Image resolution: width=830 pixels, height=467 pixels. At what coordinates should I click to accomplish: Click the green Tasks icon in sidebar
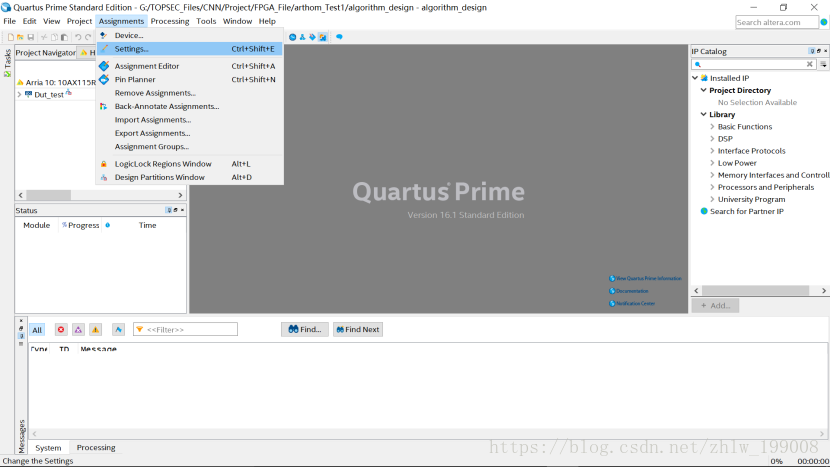pos(7,74)
